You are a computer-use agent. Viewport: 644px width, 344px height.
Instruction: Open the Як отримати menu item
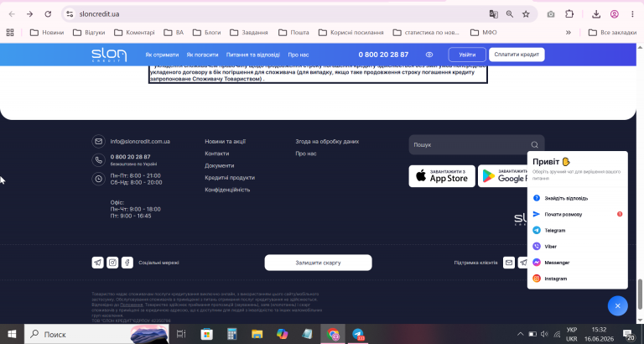[162, 55]
